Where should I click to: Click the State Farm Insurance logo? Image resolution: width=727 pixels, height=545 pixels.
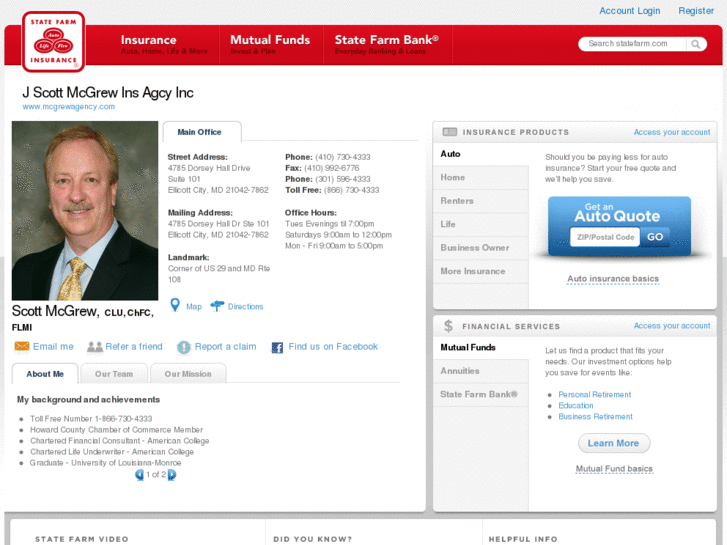[53, 42]
